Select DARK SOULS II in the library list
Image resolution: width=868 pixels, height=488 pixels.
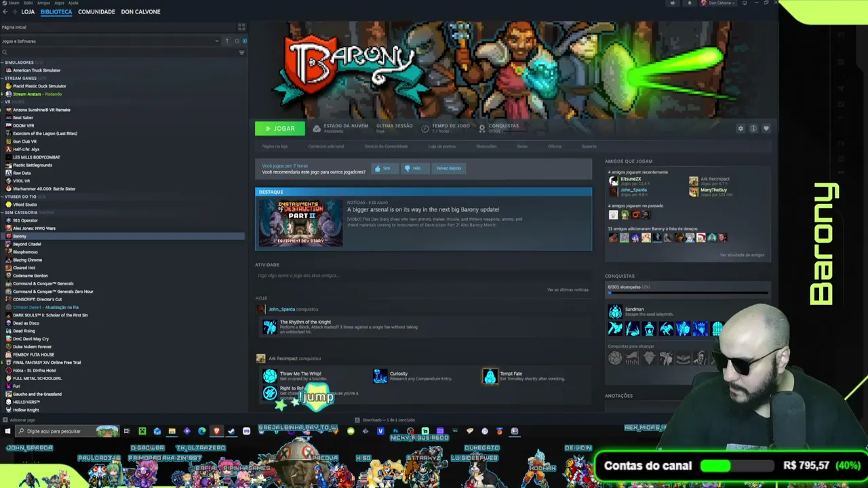click(50, 315)
